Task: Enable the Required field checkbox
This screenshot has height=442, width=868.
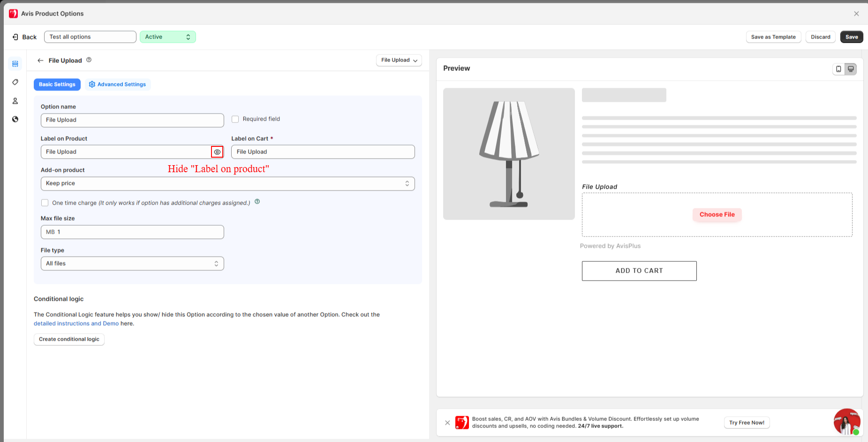Action: pyautogui.click(x=235, y=119)
